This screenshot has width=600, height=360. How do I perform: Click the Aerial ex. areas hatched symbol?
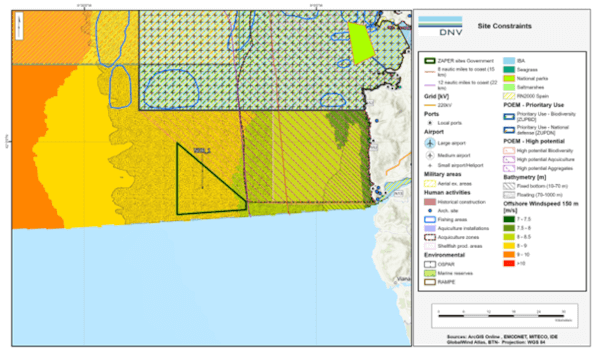pyautogui.click(x=430, y=184)
